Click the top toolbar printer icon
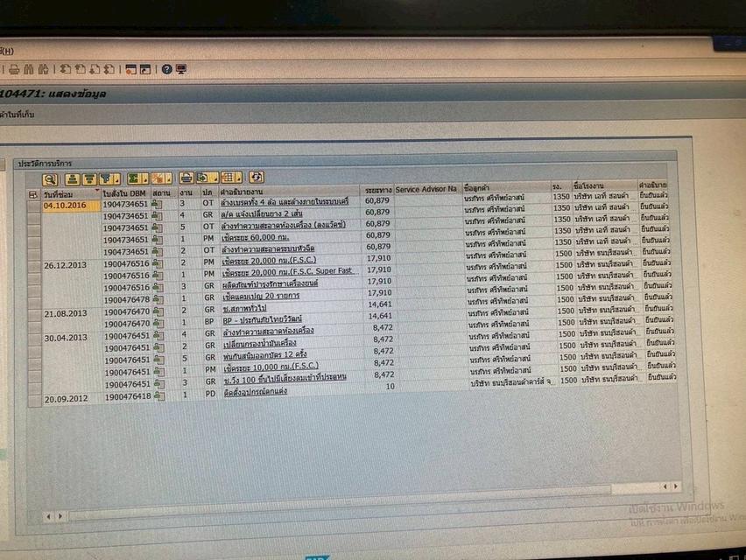Screen dimensions: 746x560 coord(13,69)
